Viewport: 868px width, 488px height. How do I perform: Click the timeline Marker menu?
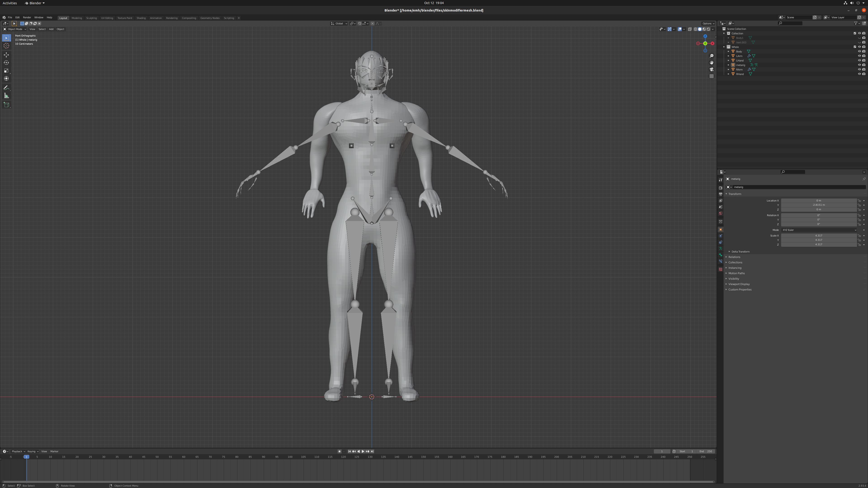click(54, 451)
